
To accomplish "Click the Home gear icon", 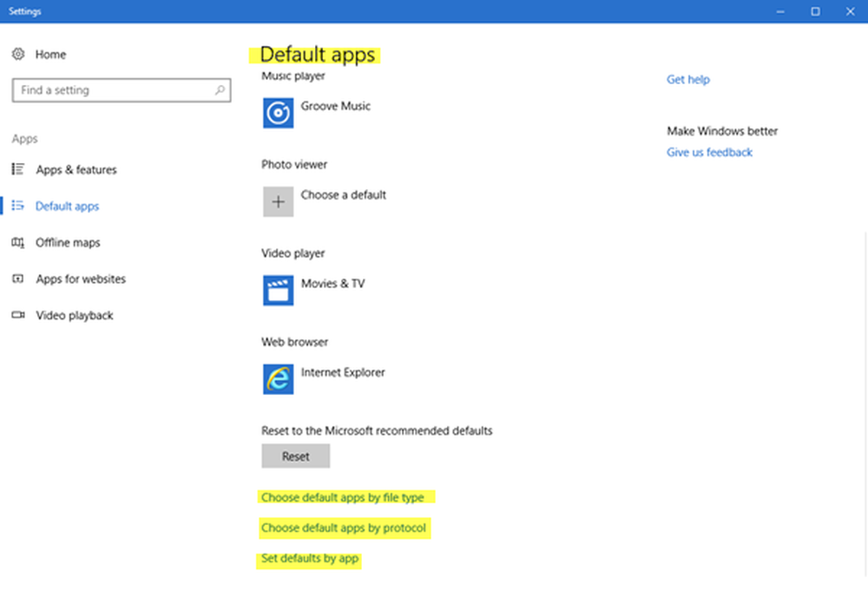I will pos(18,54).
